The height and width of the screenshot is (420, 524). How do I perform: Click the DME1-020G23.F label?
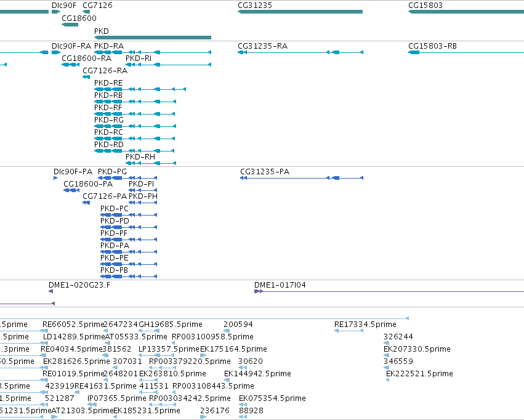coord(79,285)
